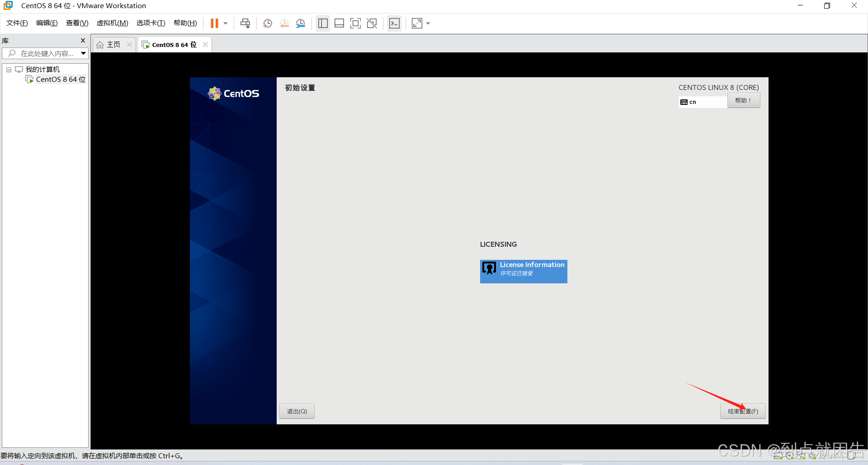Close the 库 library panel
Screen dimensions: 868x465
[83, 41]
